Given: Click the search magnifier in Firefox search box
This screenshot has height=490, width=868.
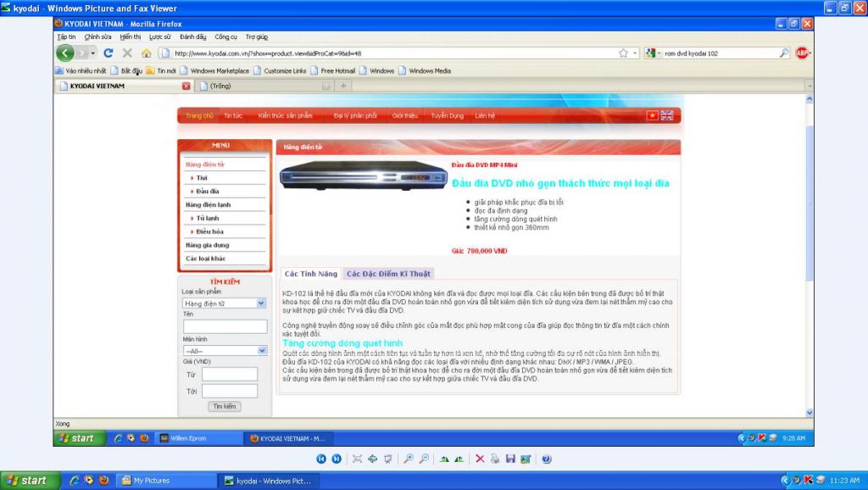Looking at the screenshot, I should [x=784, y=53].
